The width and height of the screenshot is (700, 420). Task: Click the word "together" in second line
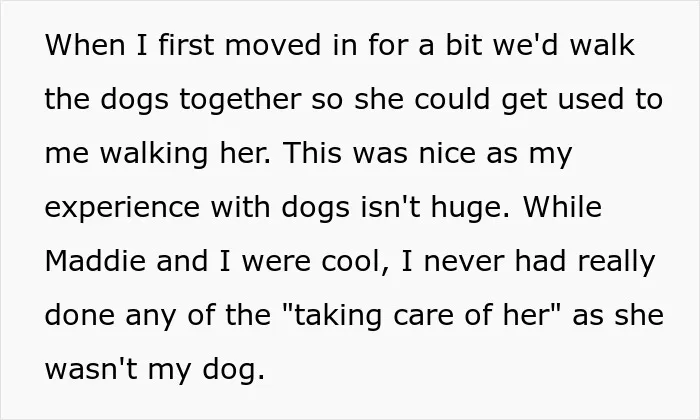[240, 99]
